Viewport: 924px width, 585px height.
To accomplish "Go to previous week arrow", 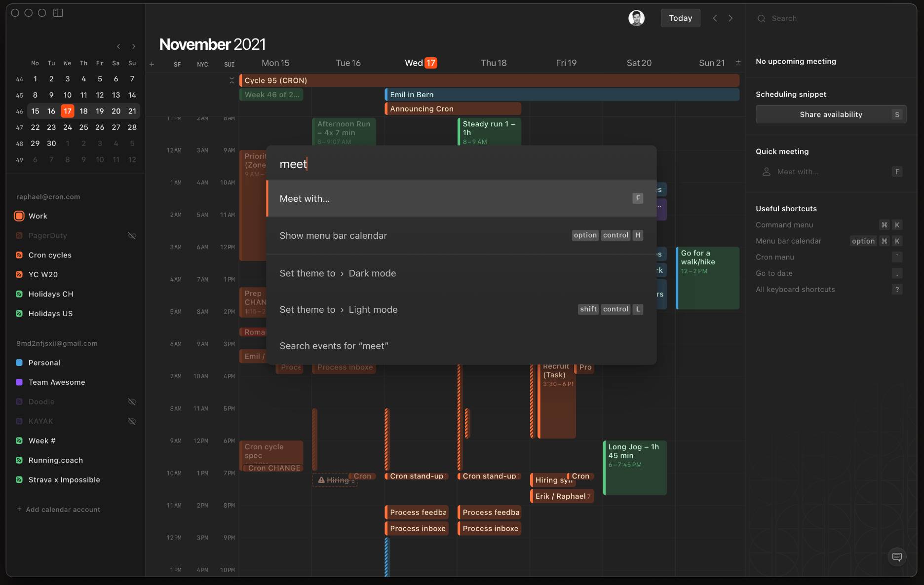I will [x=714, y=18].
